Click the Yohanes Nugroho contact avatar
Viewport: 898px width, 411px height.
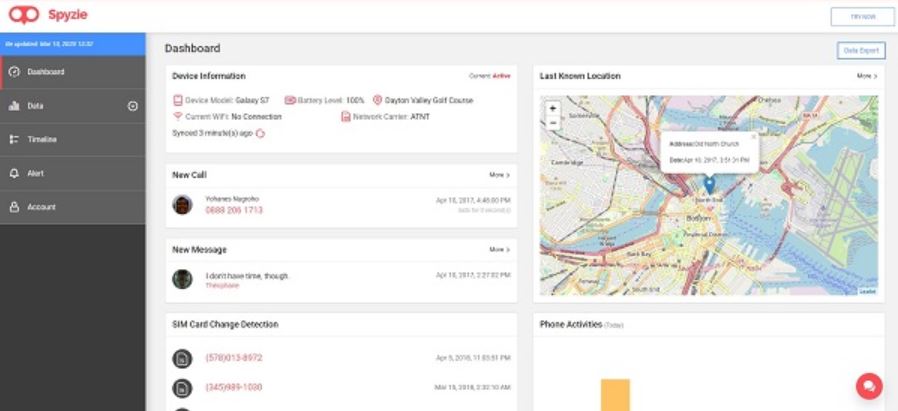[x=182, y=204]
